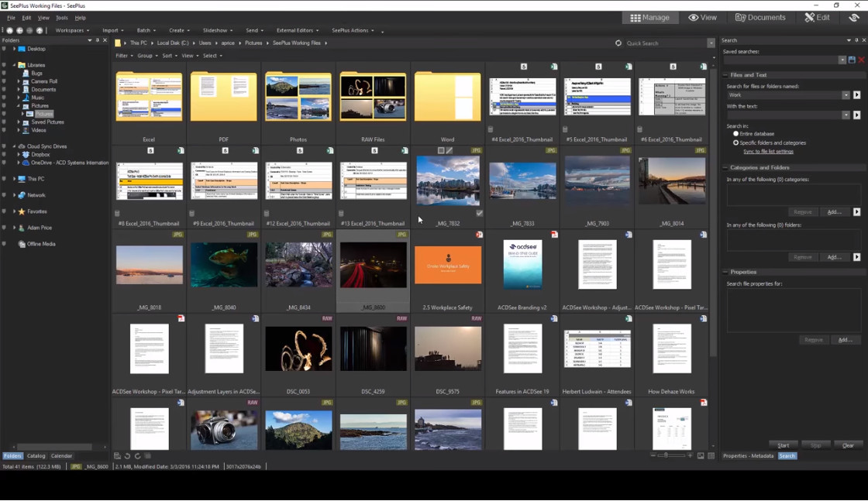
Task: Collapse the Files and Text section
Action: [726, 75]
